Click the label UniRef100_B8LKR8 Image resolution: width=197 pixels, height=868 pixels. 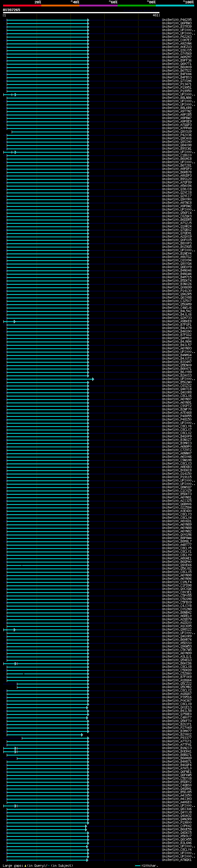pos(177,108)
